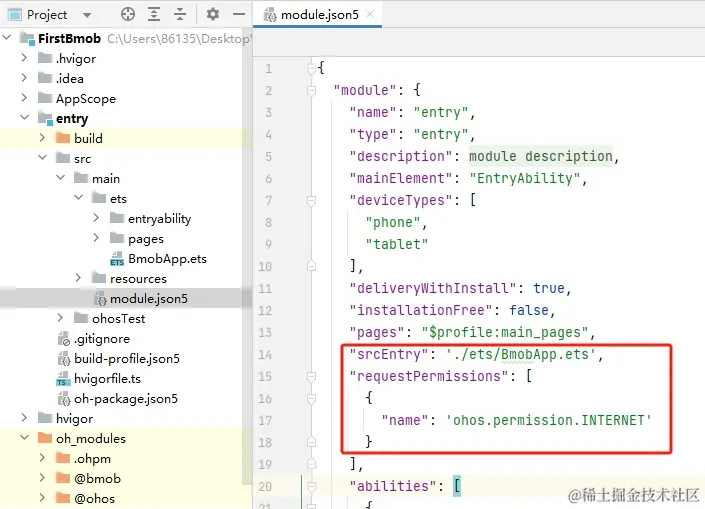
Task: Open the Project panel settings gear
Action: 213,14
